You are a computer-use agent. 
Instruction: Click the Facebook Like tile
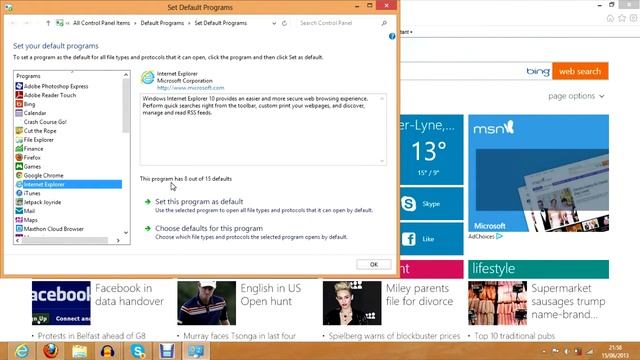coord(431,239)
